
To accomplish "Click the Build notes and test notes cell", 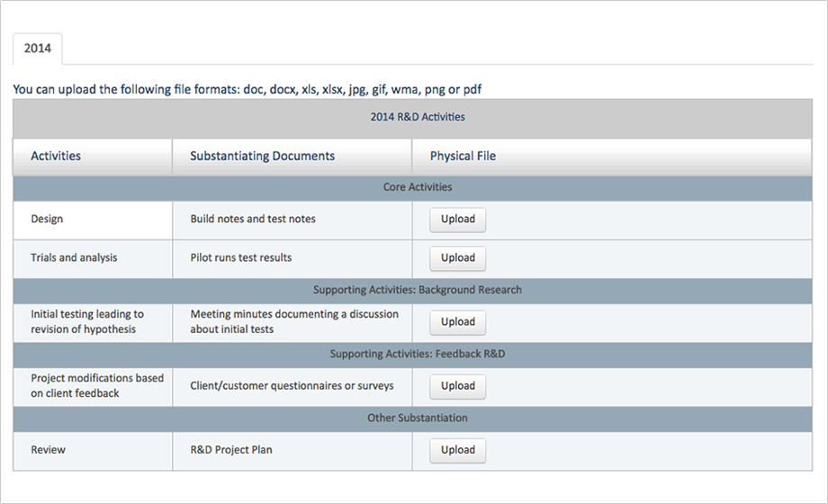I will 253,219.
